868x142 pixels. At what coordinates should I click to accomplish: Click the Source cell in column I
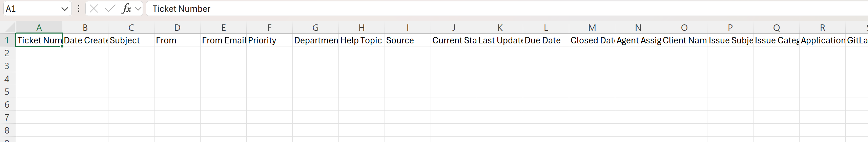pos(408,40)
